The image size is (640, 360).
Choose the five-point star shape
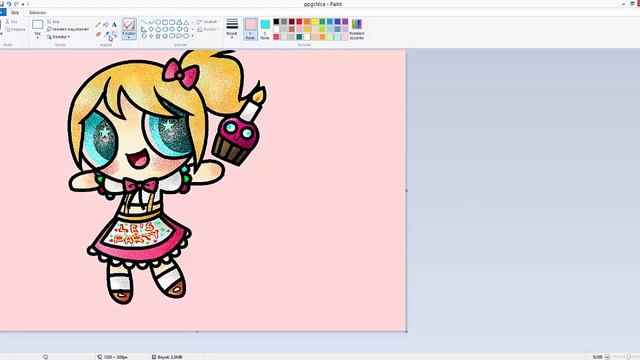[158, 36]
